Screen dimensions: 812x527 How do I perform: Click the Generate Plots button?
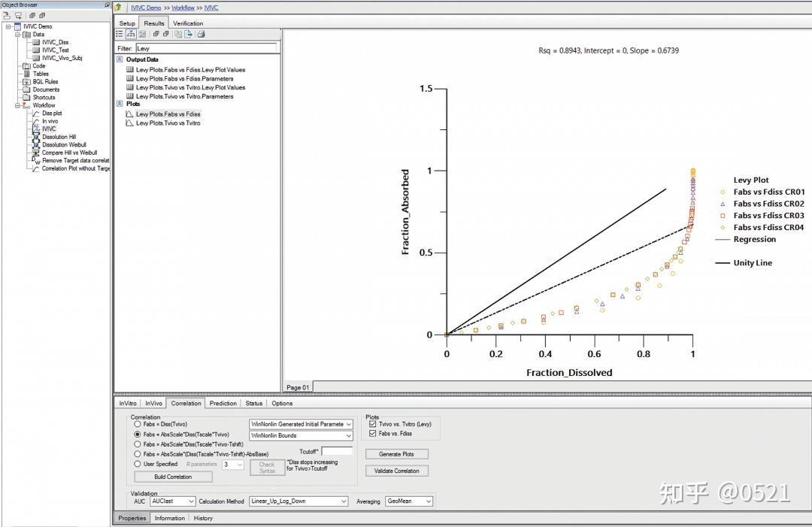[x=397, y=454]
